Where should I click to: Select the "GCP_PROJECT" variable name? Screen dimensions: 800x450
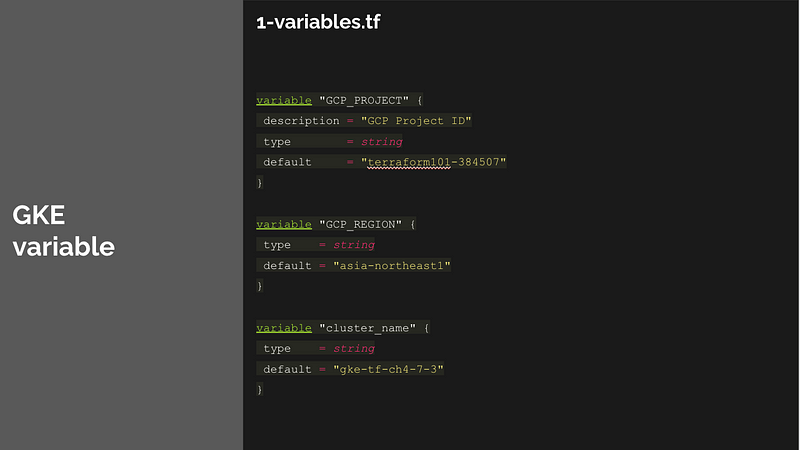(x=364, y=101)
